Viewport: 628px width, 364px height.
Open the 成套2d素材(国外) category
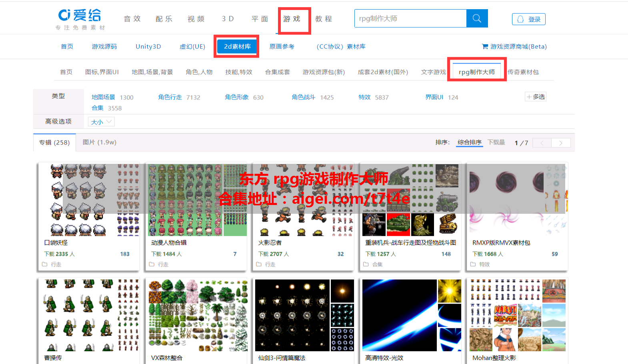point(383,72)
